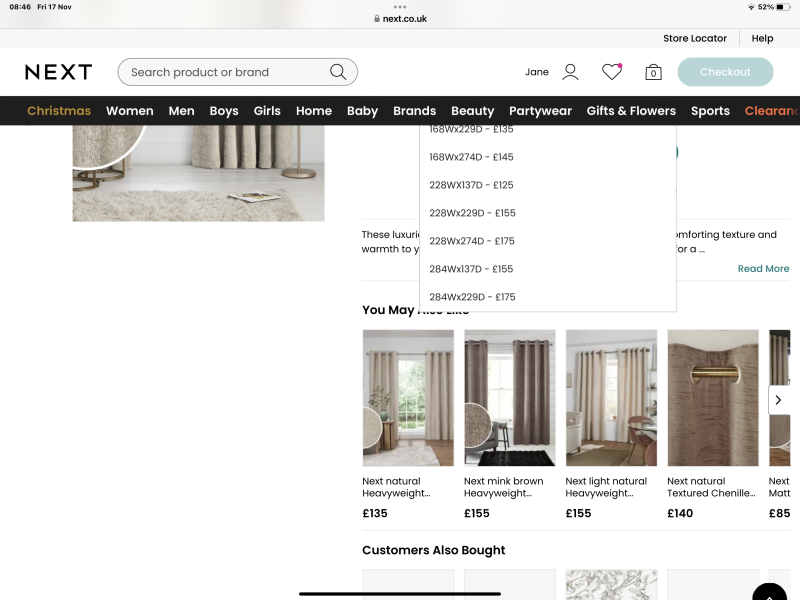Open the favourites heart icon
Image resolution: width=800 pixels, height=600 pixels.
[x=612, y=72]
